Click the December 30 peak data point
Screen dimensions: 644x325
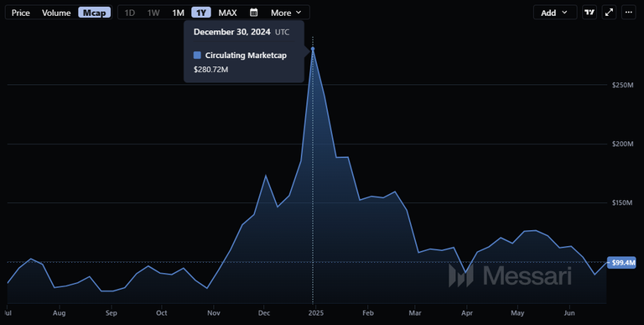click(313, 49)
